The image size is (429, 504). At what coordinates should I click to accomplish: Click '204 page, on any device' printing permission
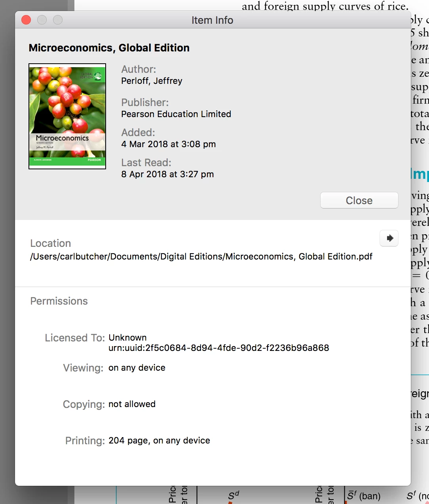tap(159, 440)
